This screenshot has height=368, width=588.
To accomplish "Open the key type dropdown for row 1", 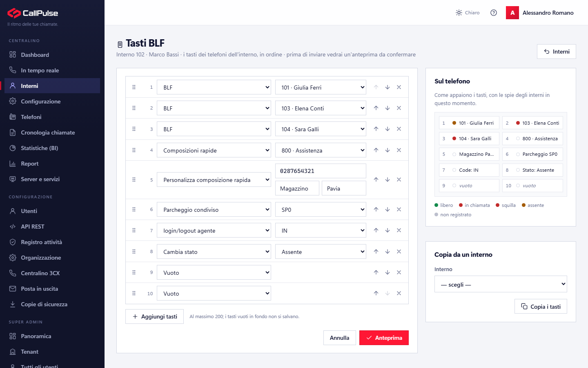I will point(214,87).
